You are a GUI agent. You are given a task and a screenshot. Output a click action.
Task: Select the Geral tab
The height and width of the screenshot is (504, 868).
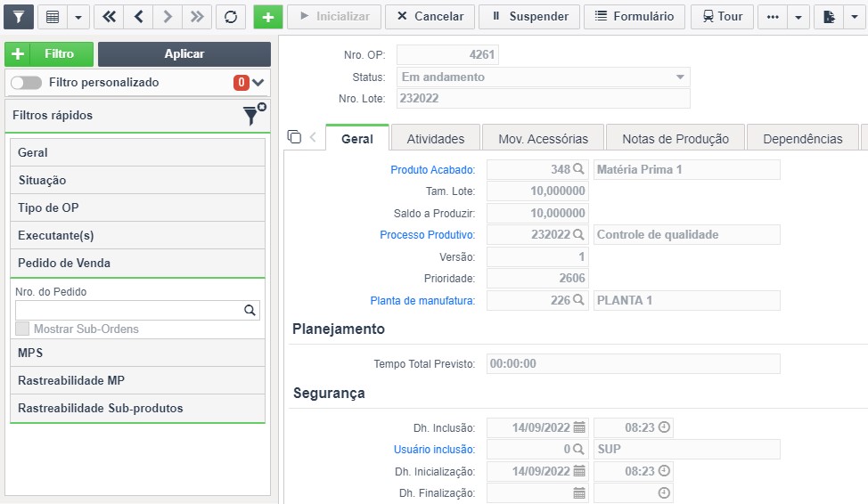(357, 139)
